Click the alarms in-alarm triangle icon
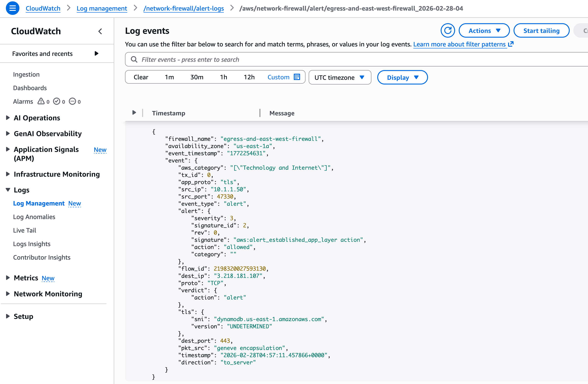The height and width of the screenshot is (384, 588). tap(41, 101)
